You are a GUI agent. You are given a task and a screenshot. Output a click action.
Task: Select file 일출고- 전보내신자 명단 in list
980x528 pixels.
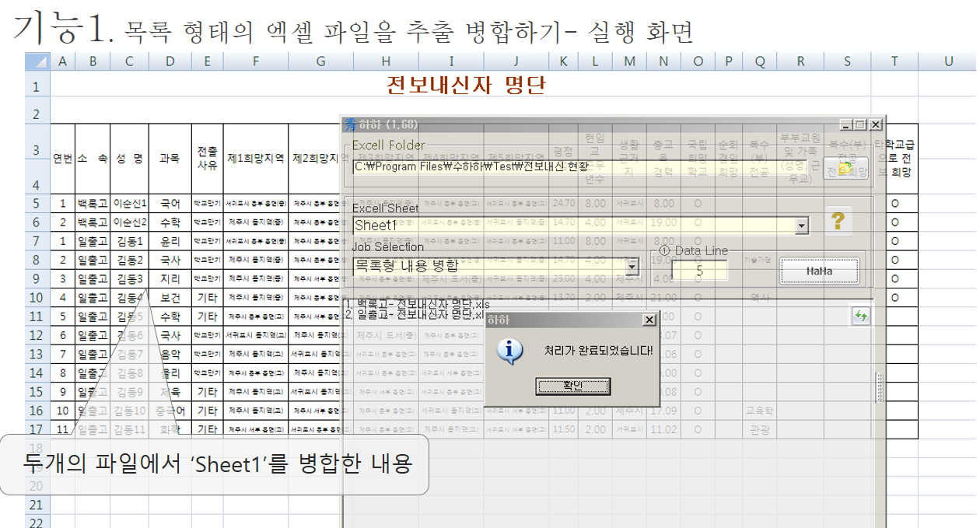click(x=416, y=315)
